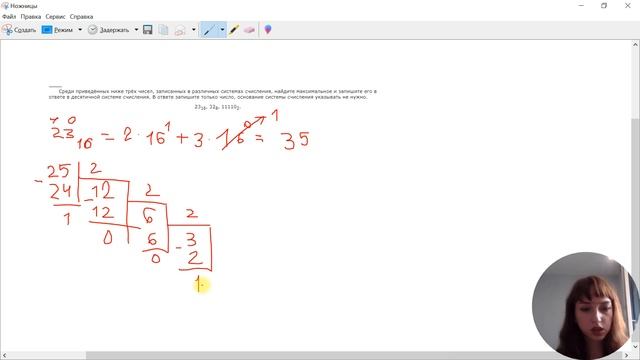Click the vertical scrollbar down arrow
The width and height of the screenshot is (640, 360).
636,347
